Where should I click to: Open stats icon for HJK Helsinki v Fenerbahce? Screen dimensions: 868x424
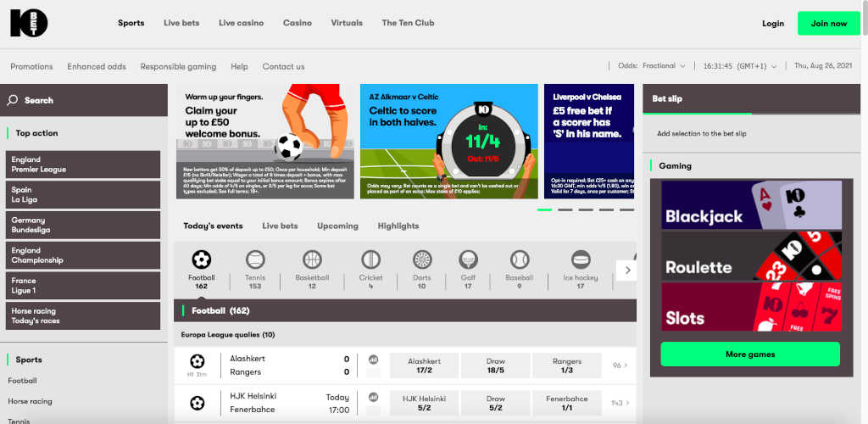(x=374, y=397)
